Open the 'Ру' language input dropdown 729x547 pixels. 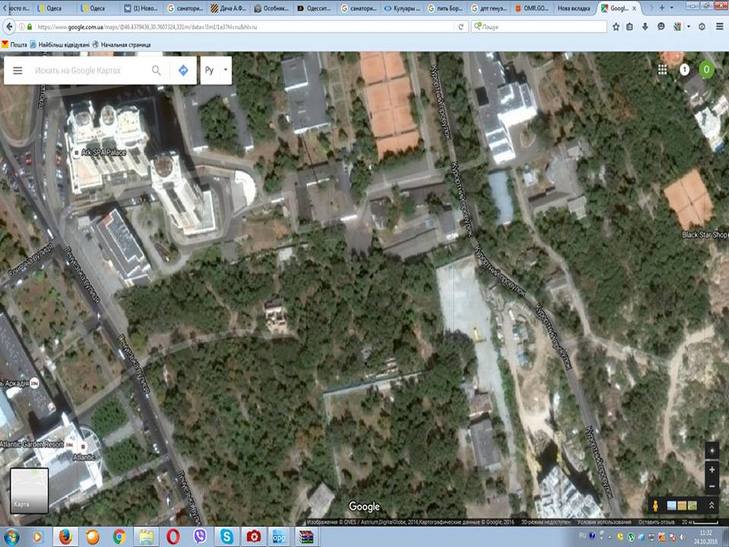tap(216, 70)
